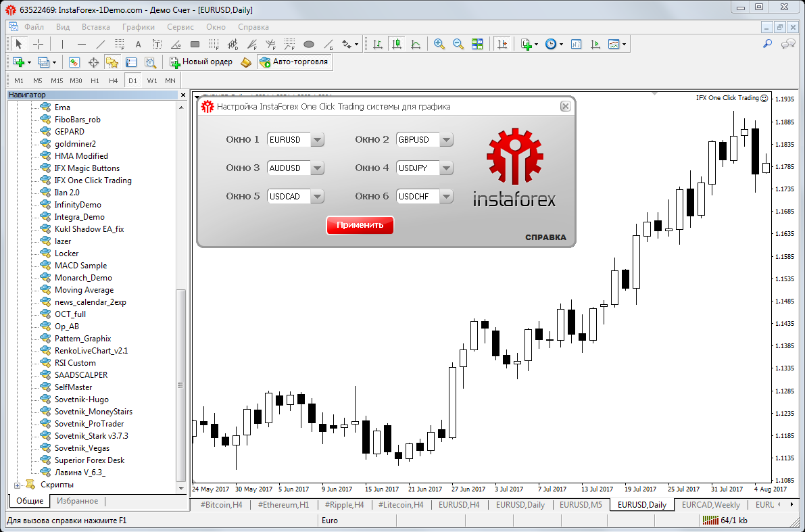Click the IFX One Click Trading smiley

764,98
